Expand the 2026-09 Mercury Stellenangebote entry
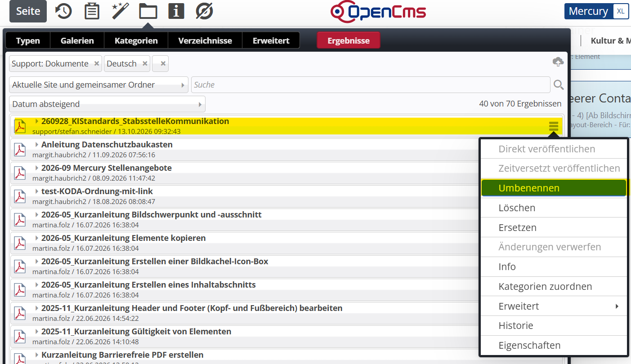The width and height of the screenshot is (631, 364). pos(37,168)
